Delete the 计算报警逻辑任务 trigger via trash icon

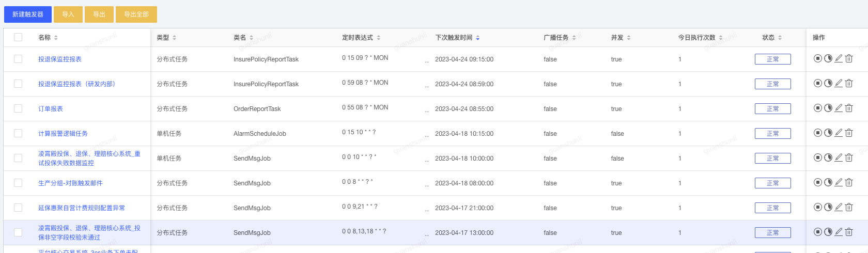849,133
